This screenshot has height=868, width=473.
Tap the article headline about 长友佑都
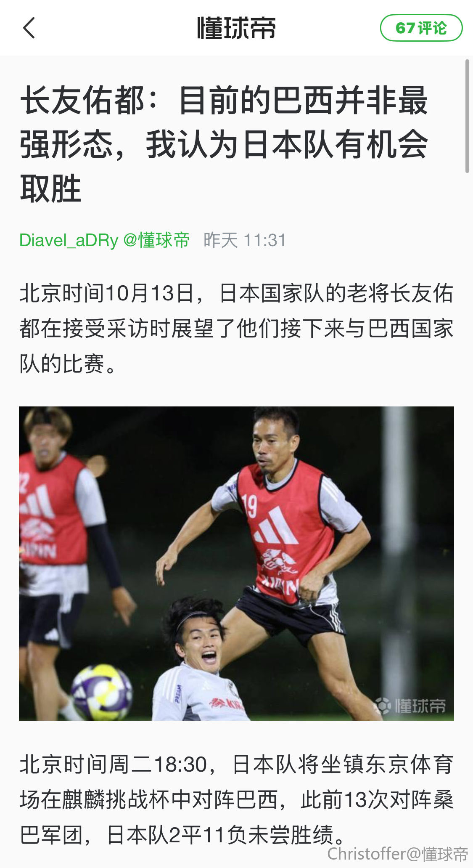point(224,144)
